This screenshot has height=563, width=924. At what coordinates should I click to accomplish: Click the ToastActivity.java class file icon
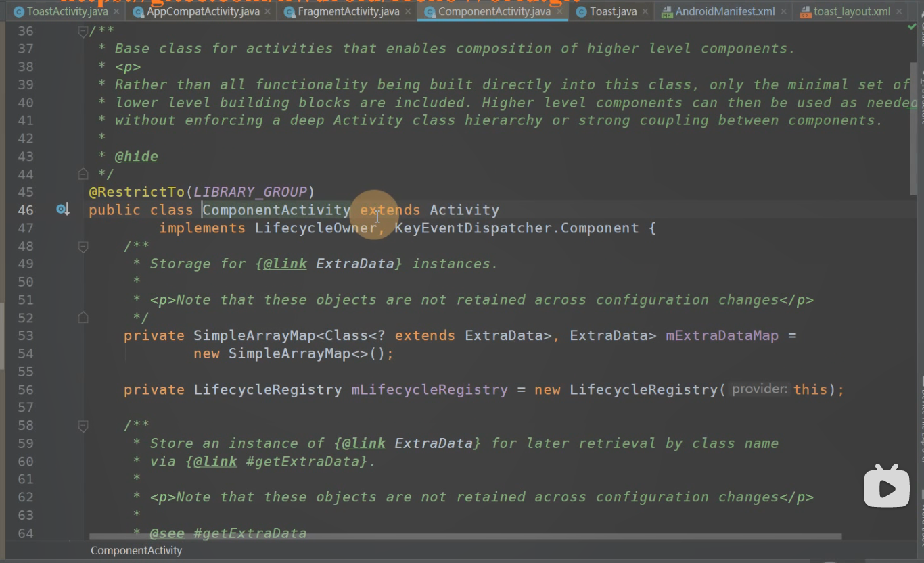(x=18, y=11)
